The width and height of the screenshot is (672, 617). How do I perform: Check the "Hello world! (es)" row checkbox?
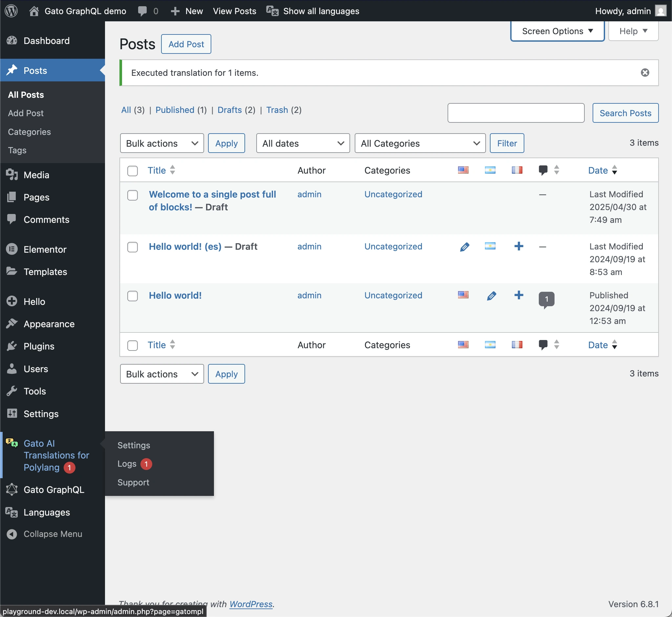point(132,247)
